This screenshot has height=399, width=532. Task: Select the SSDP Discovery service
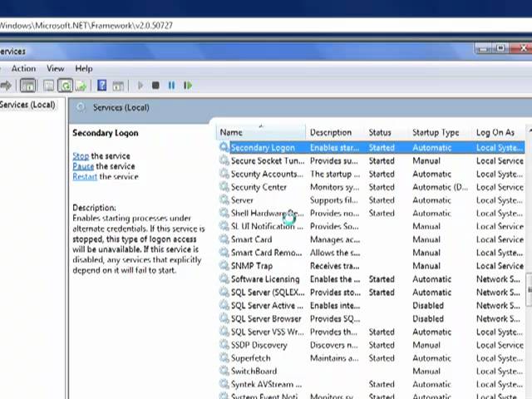372,345
